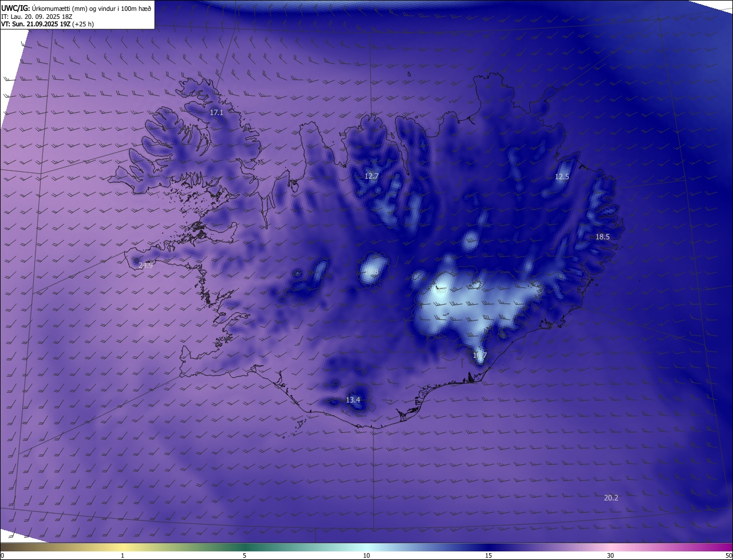
Task: Select the initial time line 'IT: Lau. 20. 09. 2025 18Z'
Action: click(37, 16)
